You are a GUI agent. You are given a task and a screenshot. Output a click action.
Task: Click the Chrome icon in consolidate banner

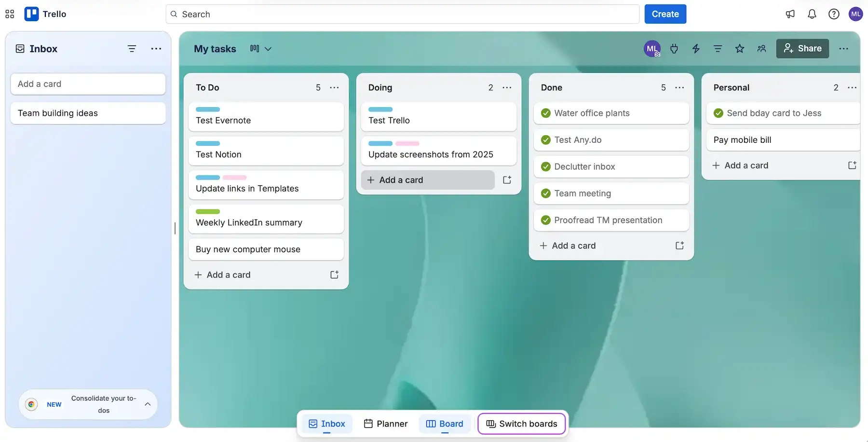[x=31, y=404]
